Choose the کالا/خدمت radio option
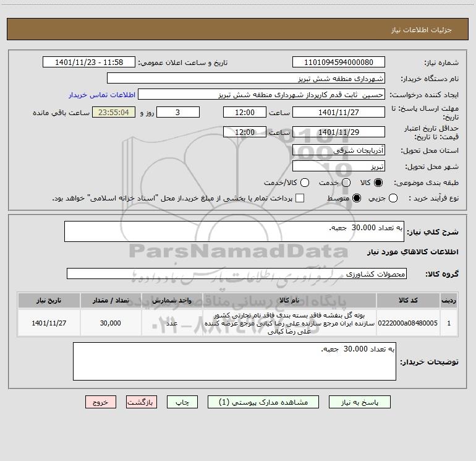 click(305, 183)
